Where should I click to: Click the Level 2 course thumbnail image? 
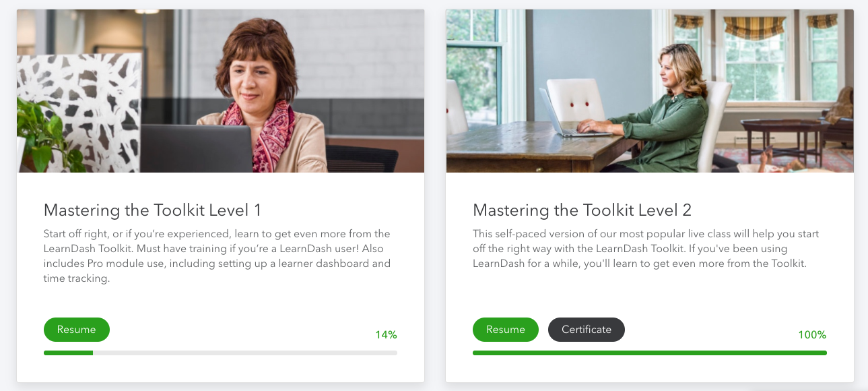[x=649, y=91]
